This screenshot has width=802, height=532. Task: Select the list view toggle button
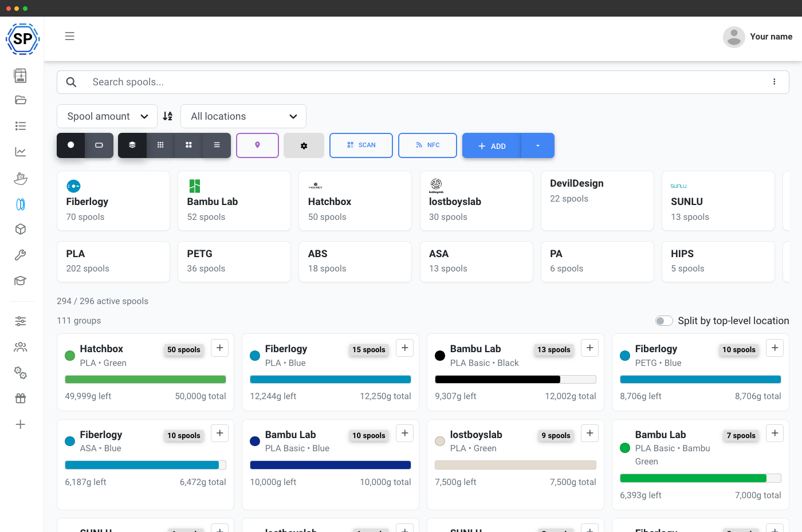pos(217,145)
